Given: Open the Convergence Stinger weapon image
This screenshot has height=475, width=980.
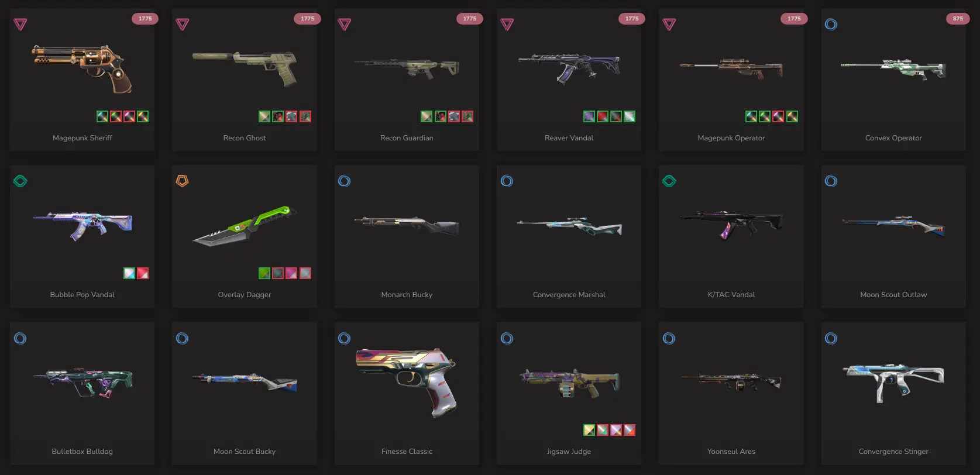Looking at the screenshot, I should (x=893, y=382).
